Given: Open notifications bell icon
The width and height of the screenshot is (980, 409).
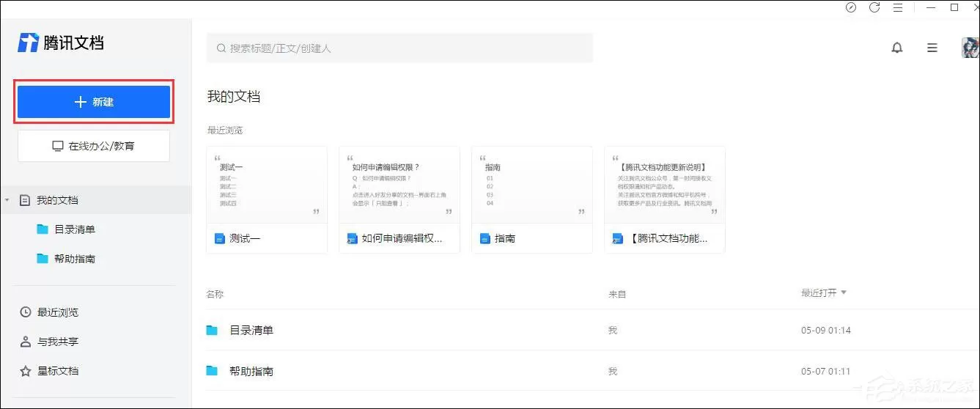Looking at the screenshot, I should coord(897,48).
